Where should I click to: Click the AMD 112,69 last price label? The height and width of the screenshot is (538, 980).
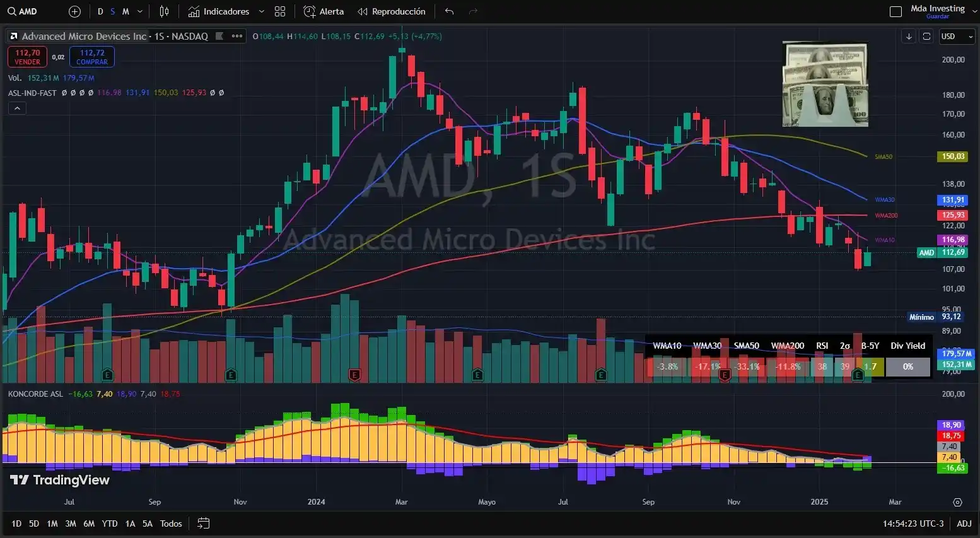942,252
